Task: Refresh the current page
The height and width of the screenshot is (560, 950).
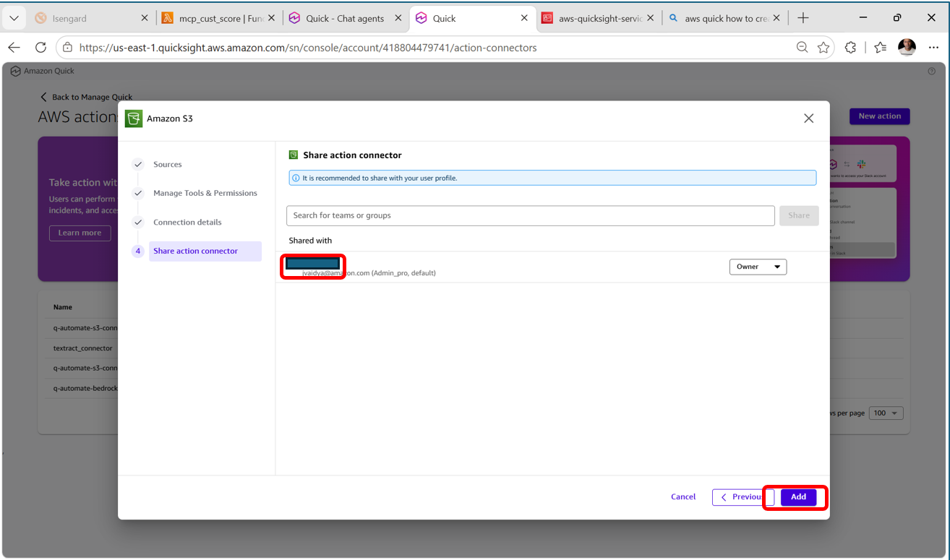Action: (40, 48)
